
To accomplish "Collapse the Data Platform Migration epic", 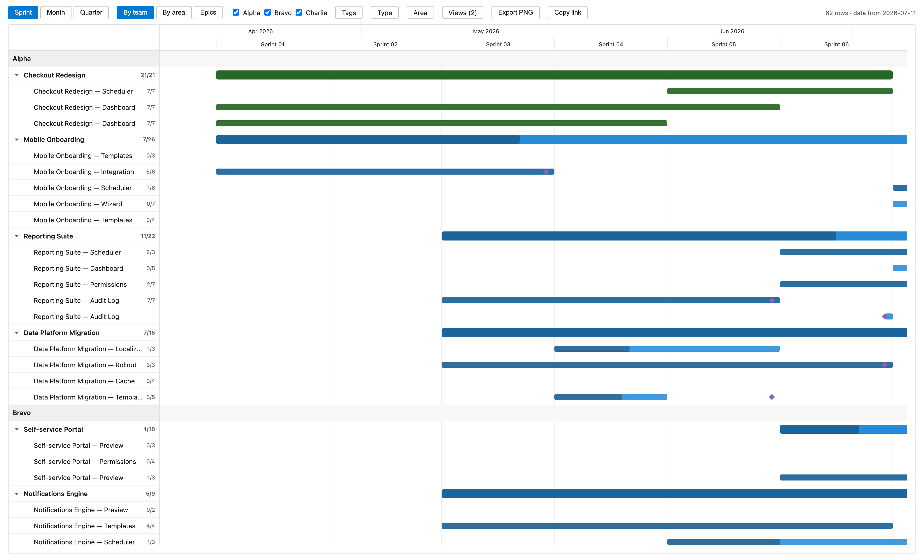I will pos(17,333).
